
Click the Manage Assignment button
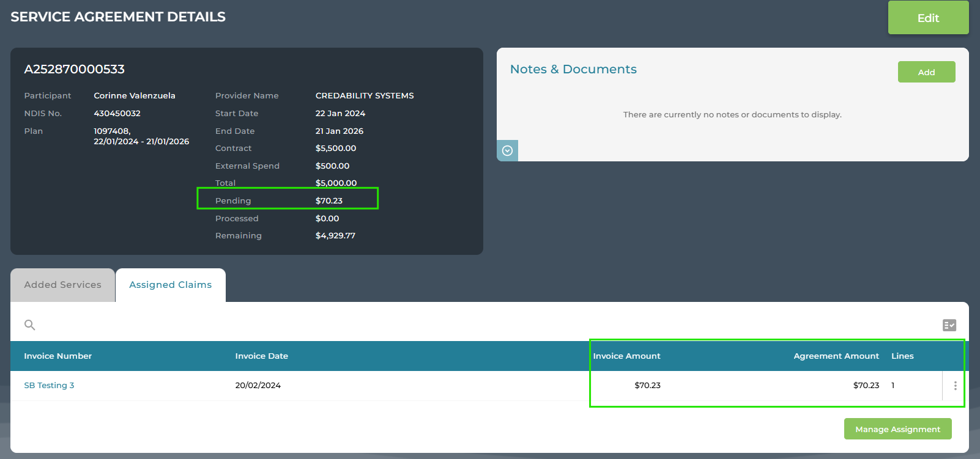coord(897,429)
